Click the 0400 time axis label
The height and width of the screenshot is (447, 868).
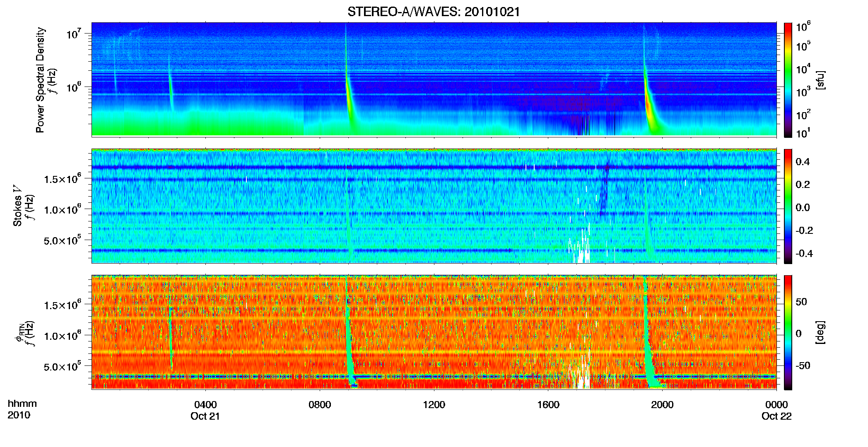point(205,404)
